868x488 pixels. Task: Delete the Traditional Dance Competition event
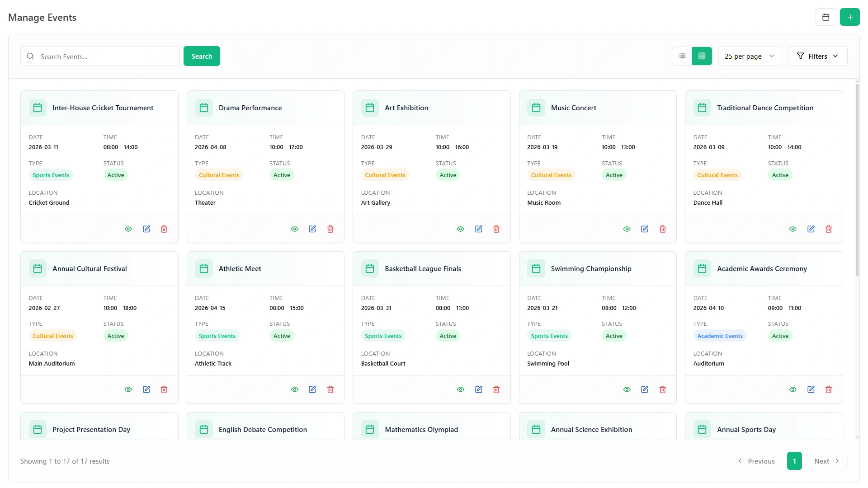[829, 229]
